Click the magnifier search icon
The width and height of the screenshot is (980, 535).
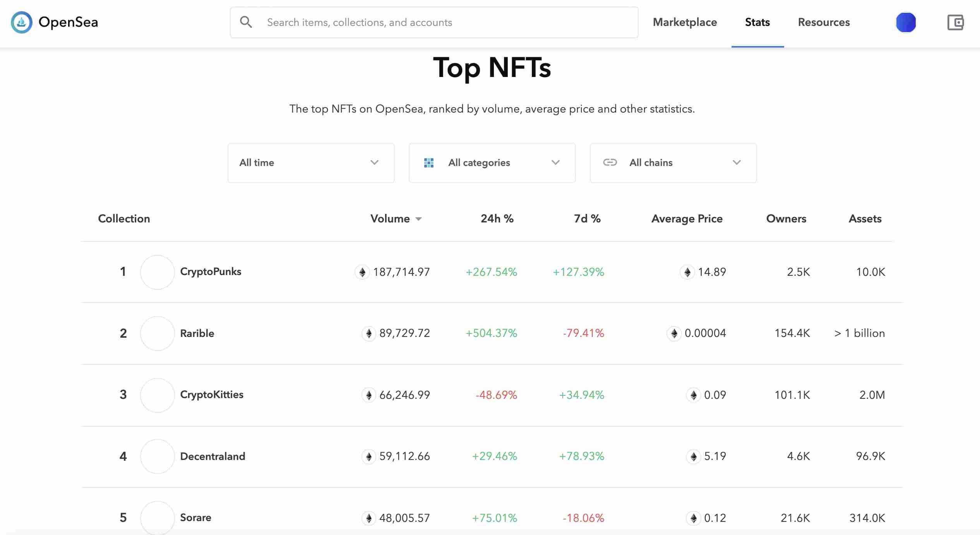[246, 22]
